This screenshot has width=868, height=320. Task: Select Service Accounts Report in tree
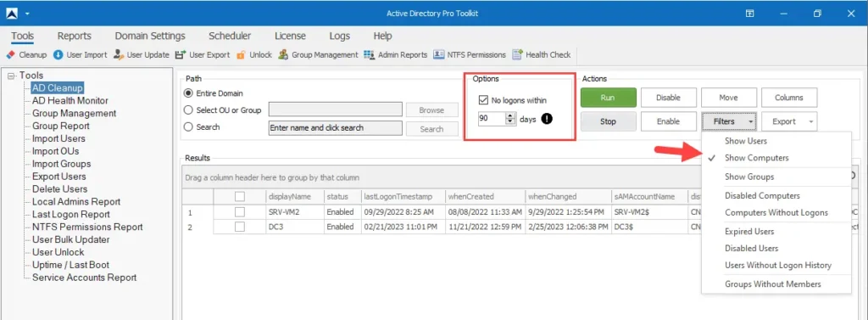84,278
